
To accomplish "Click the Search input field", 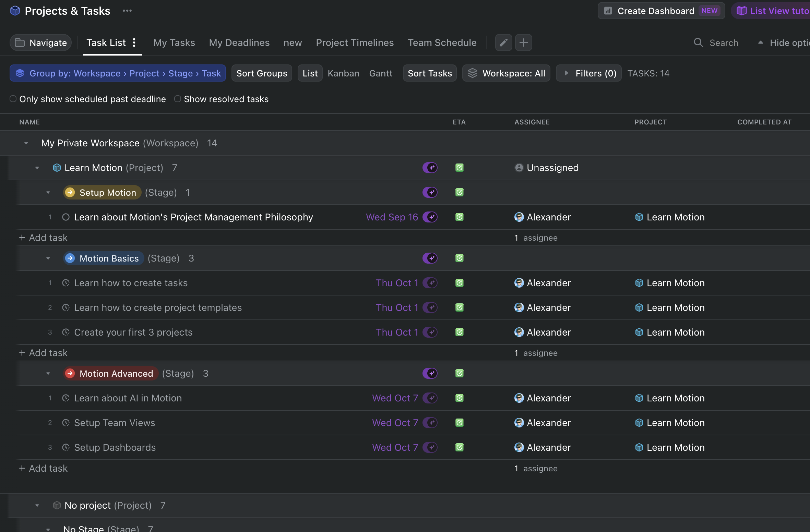I will click(724, 43).
